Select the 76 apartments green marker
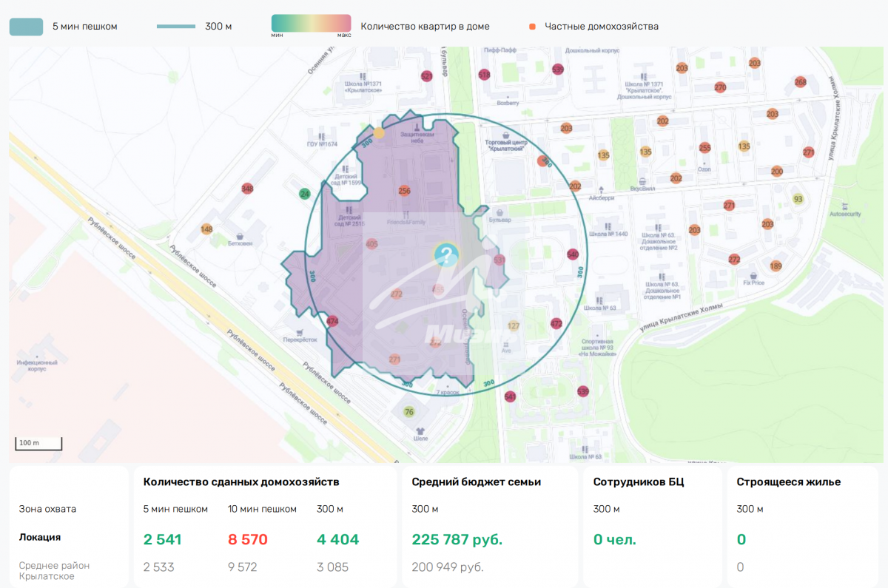 point(409,411)
